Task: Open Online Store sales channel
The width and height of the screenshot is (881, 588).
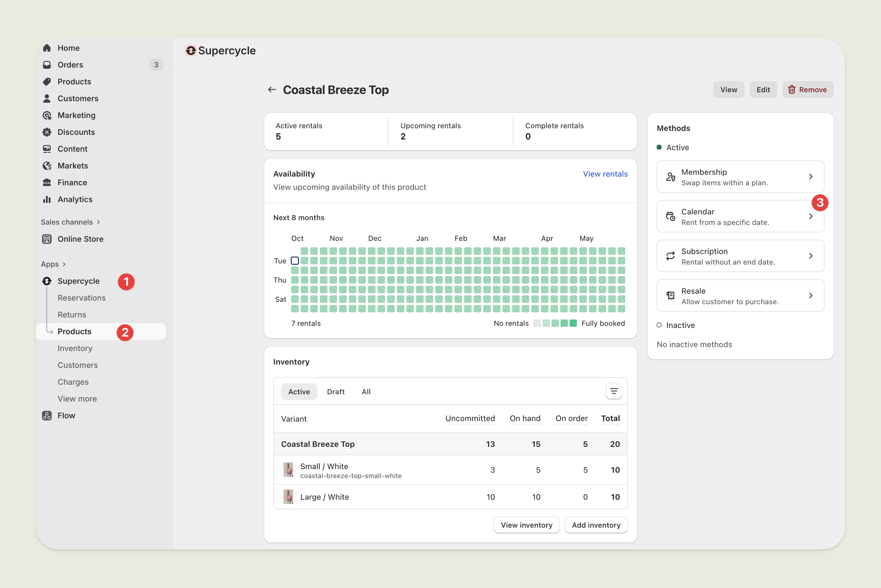Action: pyautogui.click(x=80, y=239)
